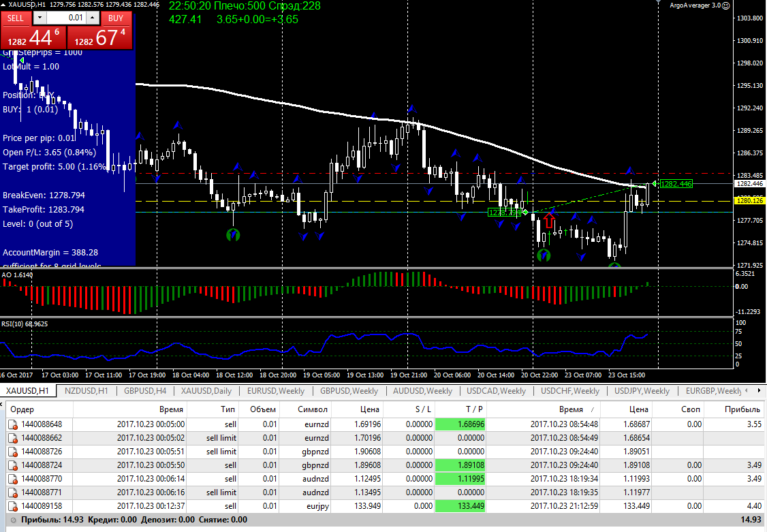Sort by the T / P column header

point(460,409)
